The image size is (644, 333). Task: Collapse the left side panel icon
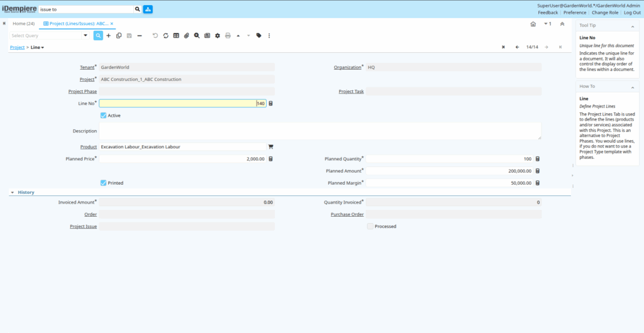coord(4,23)
